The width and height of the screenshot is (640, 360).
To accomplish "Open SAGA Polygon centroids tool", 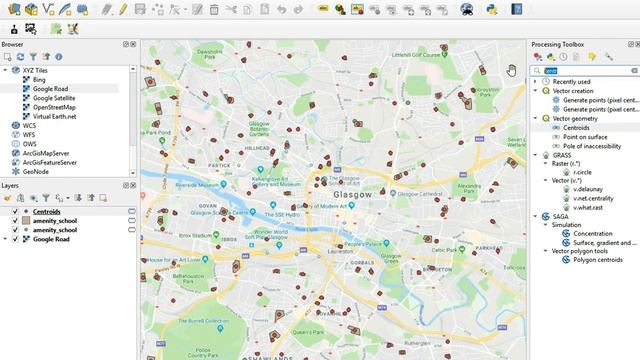I will [598, 260].
